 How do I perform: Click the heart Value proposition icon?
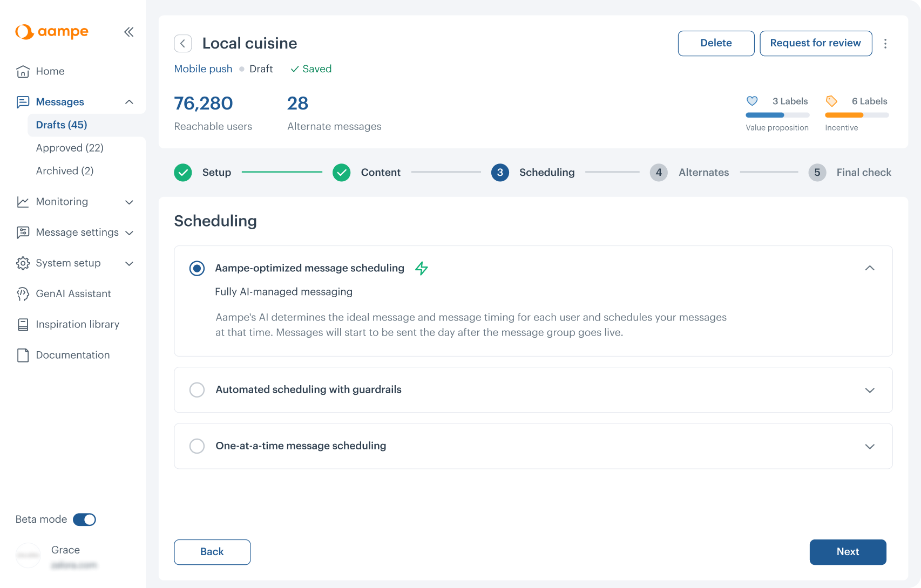click(x=752, y=101)
